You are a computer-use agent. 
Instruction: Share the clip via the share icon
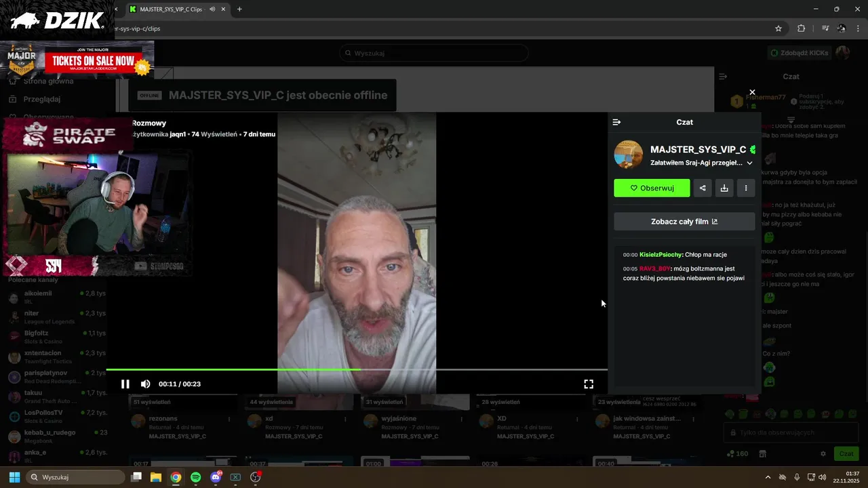703,188
